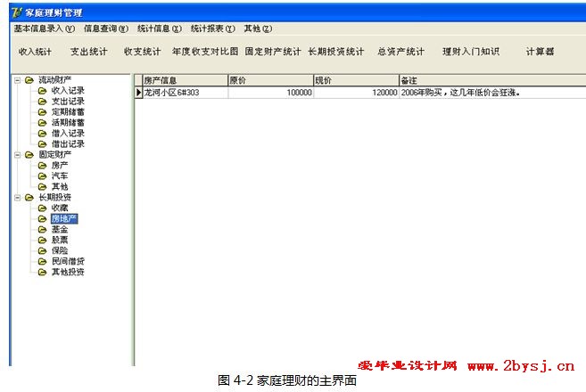Image resolution: width=586 pixels, height=392 pixels.
Task: Click the 年度收支对比图 toolbar button
Action: (x=205, y=52)
